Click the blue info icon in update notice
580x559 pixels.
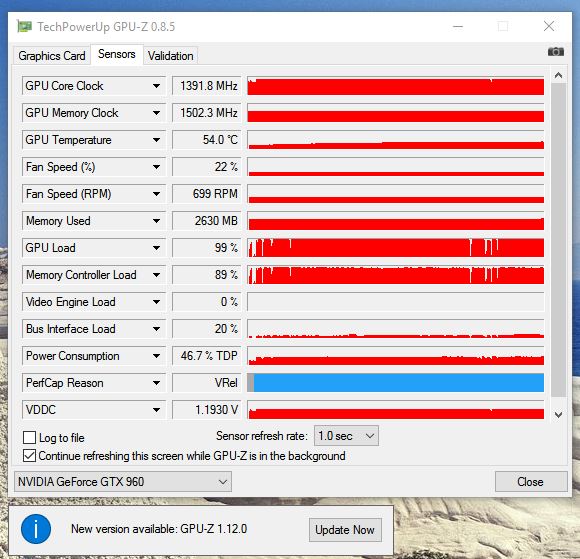pyautogui.click(x=36, y=529)
